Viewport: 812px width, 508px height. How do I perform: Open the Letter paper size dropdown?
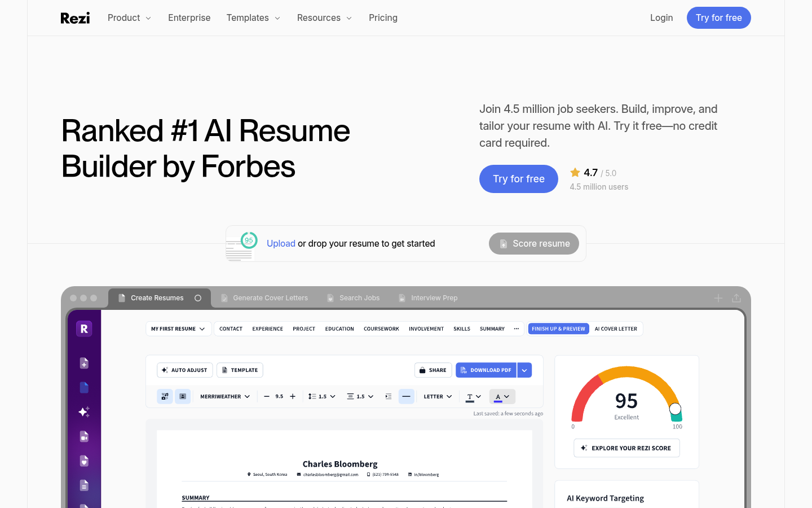438,397
